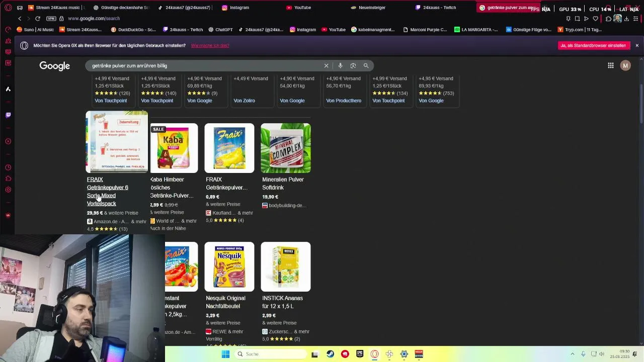Image resolution: width=644 pixels, height=362 pixels.
Task: Open browsing history clock in sidebar
Action: (8, 167)
